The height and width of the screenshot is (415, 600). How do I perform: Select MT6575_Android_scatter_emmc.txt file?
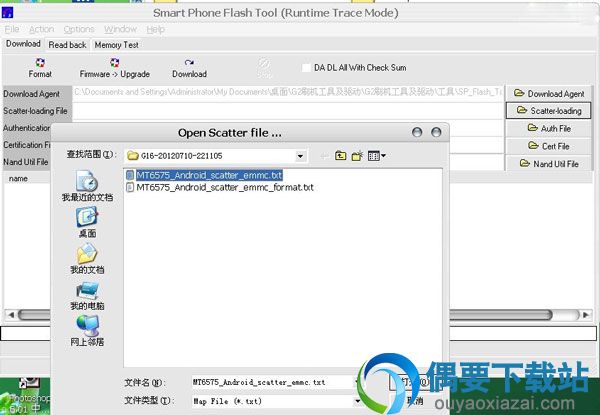(209, 175)
